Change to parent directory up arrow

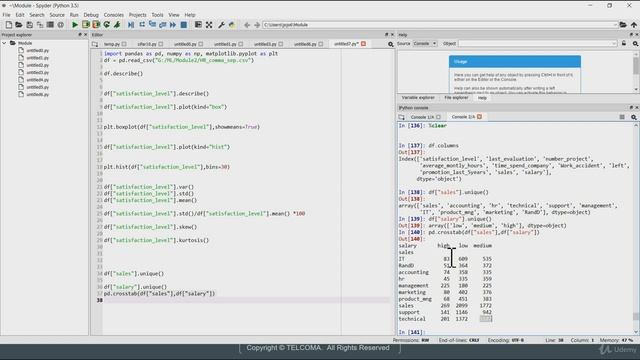click(634, 25)
